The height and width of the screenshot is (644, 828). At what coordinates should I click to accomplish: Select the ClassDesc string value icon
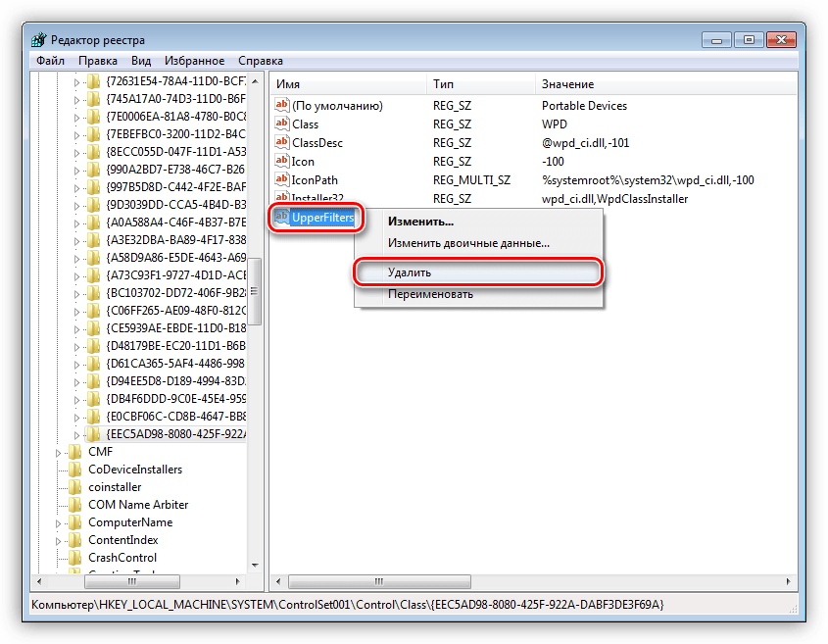282,143
